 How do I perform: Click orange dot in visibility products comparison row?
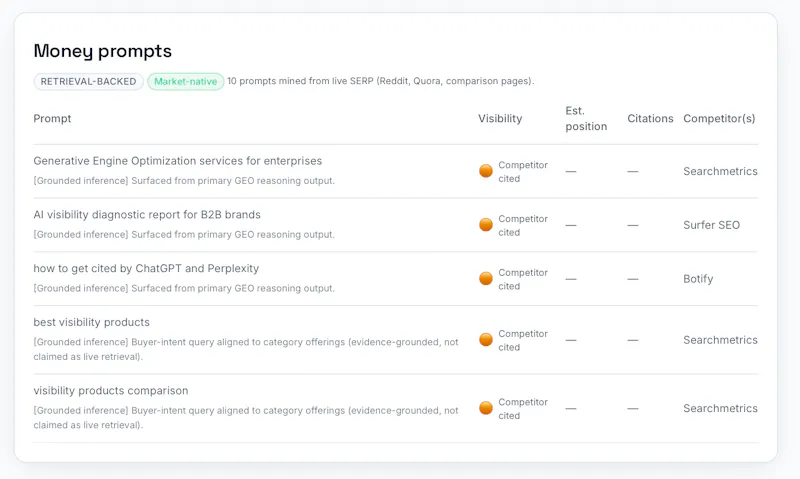[486, 408]
